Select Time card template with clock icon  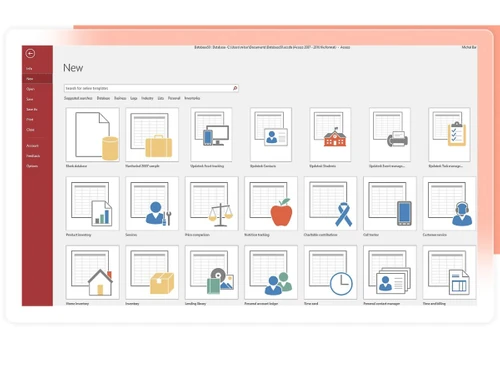pos(330,272)
